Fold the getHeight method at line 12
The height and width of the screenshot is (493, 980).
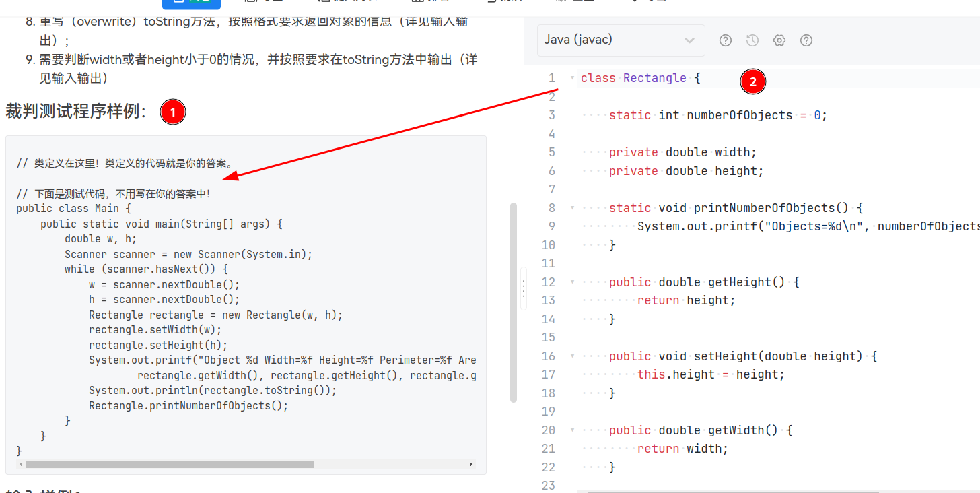coord(573,282)
